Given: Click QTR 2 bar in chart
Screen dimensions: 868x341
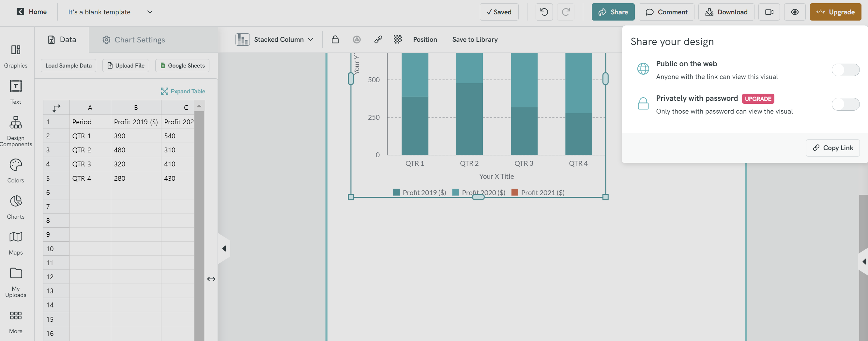Looking at the screenshot, I should click(469, 103).
